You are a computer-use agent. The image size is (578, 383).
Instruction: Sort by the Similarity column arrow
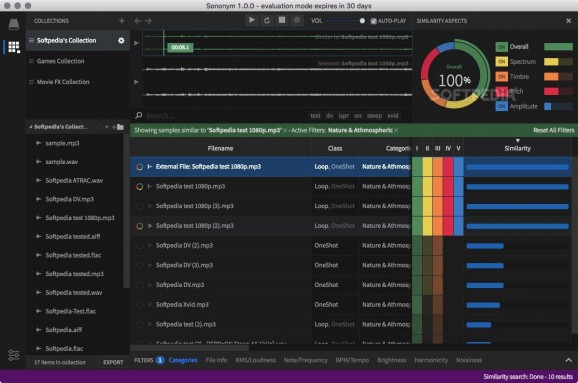(518, 140)
